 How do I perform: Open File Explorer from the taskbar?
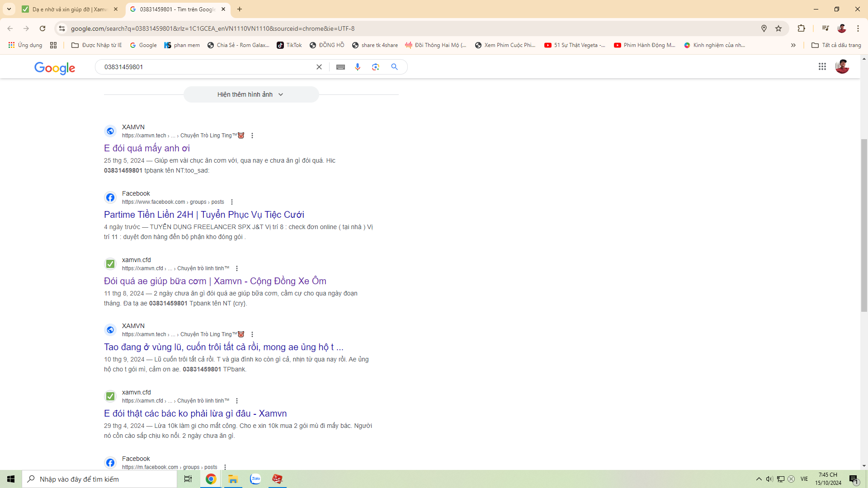click(233, 479)
